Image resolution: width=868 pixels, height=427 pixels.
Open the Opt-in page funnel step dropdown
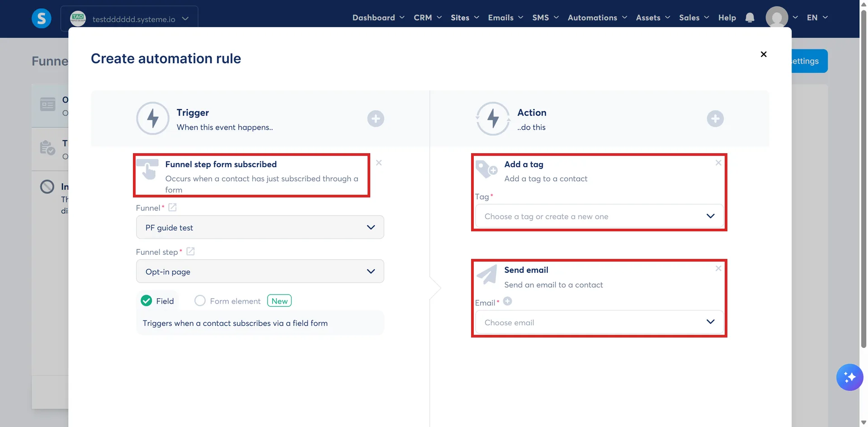coord(260,271)
